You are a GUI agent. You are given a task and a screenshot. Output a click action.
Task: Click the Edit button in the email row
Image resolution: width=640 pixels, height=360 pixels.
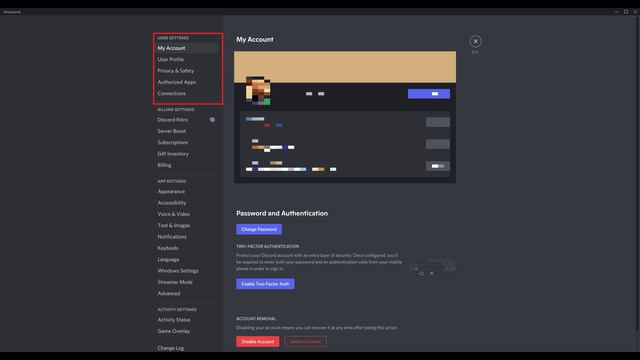[438, 144]
